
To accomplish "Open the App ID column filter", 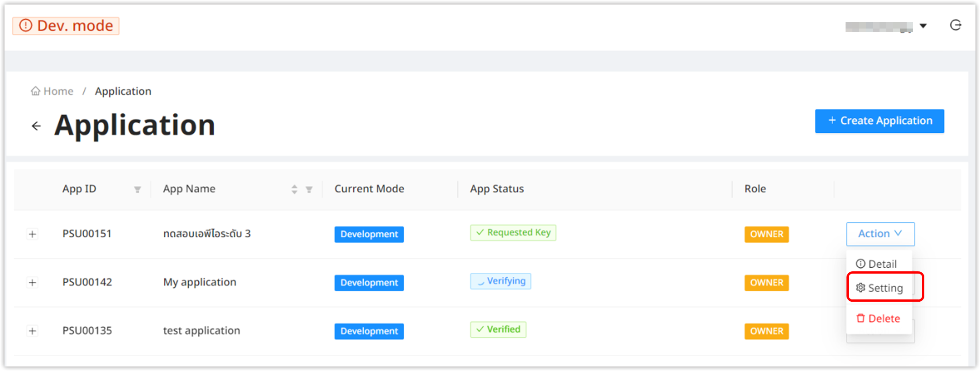I will coord(137,189).
